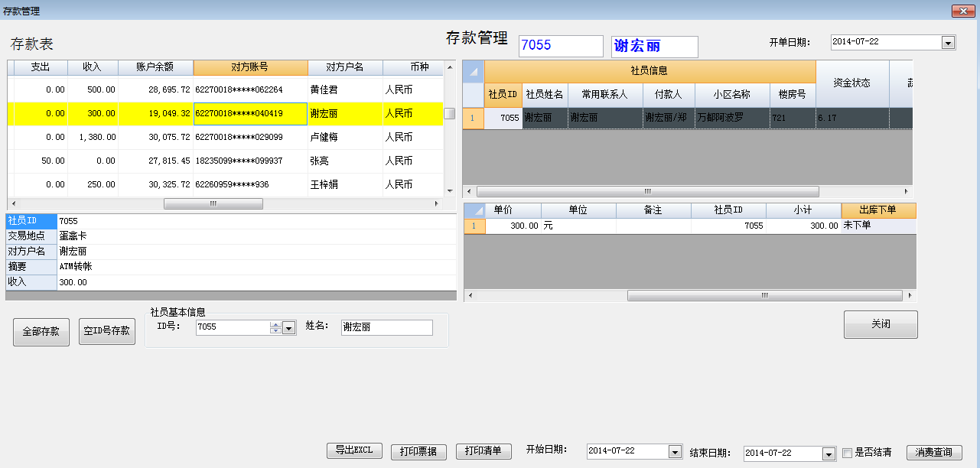The height and width of the screenshot is (468, 980).
Task: Click the deposit table horizontal scrollbar
Action: point(213,204)
